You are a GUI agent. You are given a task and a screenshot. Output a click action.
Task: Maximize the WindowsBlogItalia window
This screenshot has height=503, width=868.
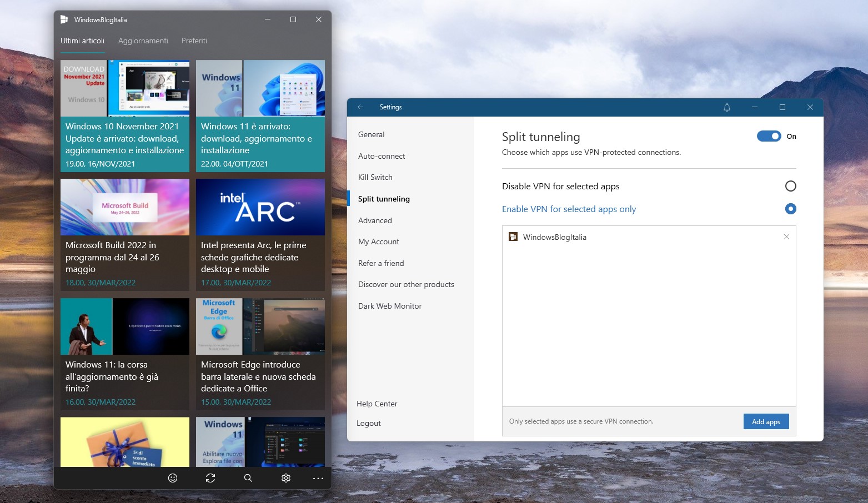[293, 19]
